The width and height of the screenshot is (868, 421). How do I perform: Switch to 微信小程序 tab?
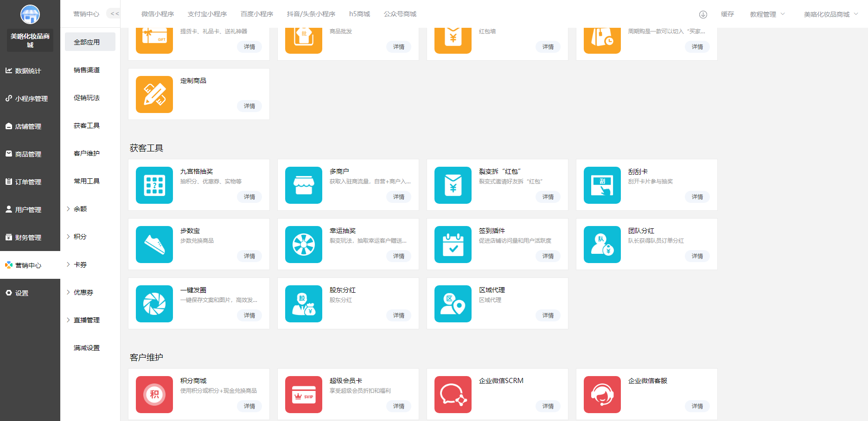(158, 14)
